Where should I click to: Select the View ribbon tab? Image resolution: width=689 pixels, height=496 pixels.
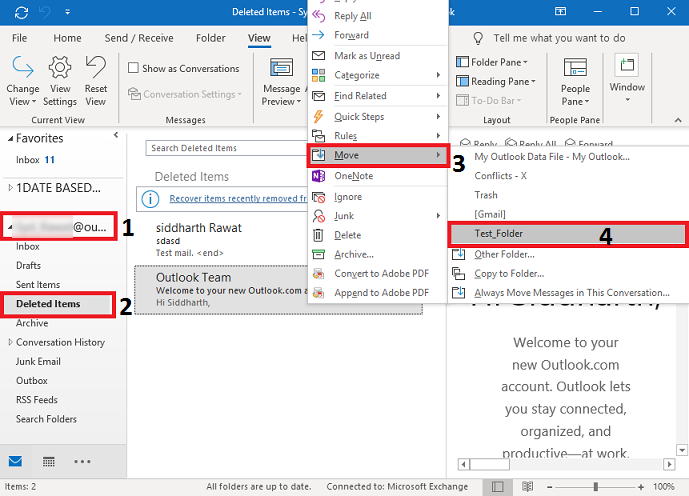259,38
